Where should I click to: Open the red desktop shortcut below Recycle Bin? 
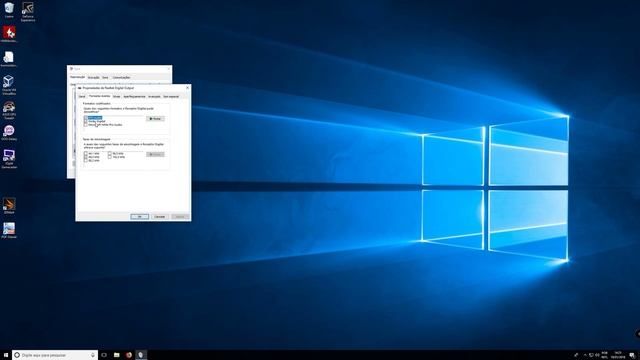(x=9, y=34)
